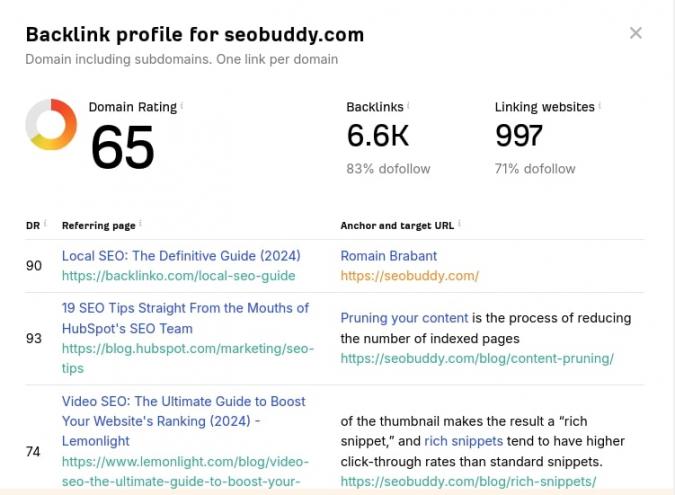Open the rich-snippets target URL
This screenshot has height=495, width=675.
tap(468, 481)
